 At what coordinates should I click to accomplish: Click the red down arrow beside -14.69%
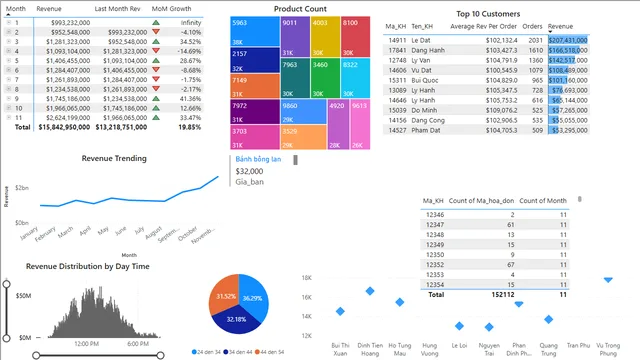[156, 51]
